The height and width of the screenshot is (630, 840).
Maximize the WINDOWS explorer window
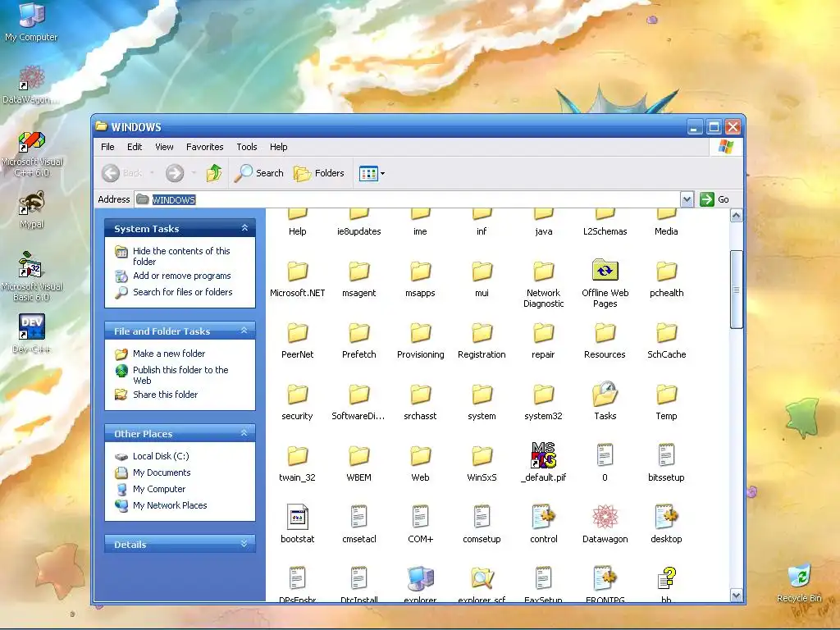pyautogui.click(x=714, y=127)
